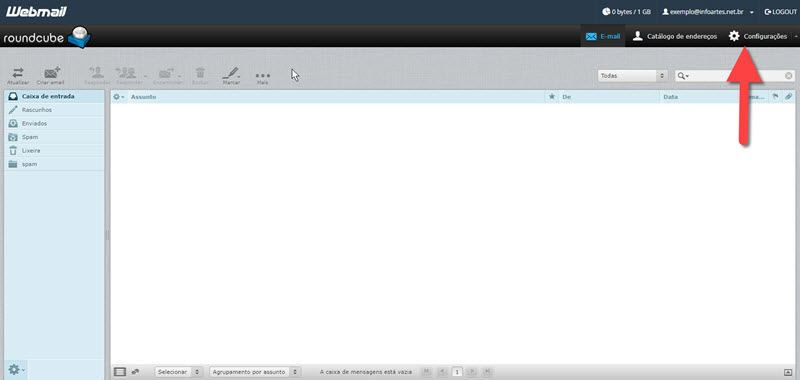This screenshot has height=380, width=800.
Task: Refresh mailbox with the Atualizar icon
Action: (18, 75)
